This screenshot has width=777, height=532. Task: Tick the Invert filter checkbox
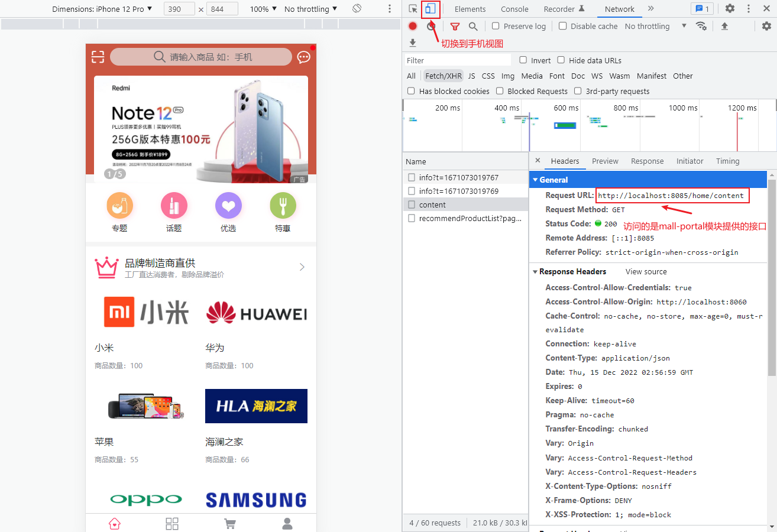(523, 60)
